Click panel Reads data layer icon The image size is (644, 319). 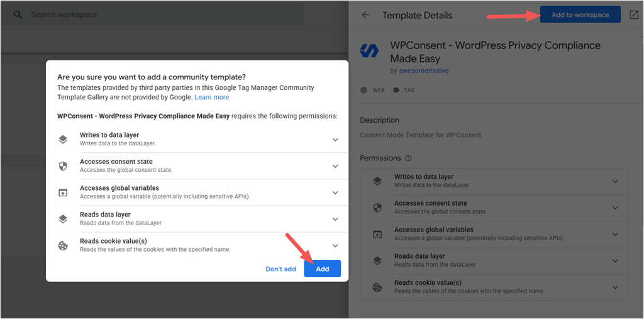(x=377, y=260)
